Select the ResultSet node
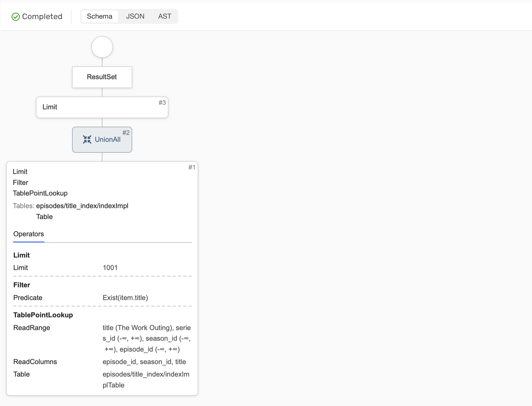This screenshot has width=532, height=406. tap(102, 77)
